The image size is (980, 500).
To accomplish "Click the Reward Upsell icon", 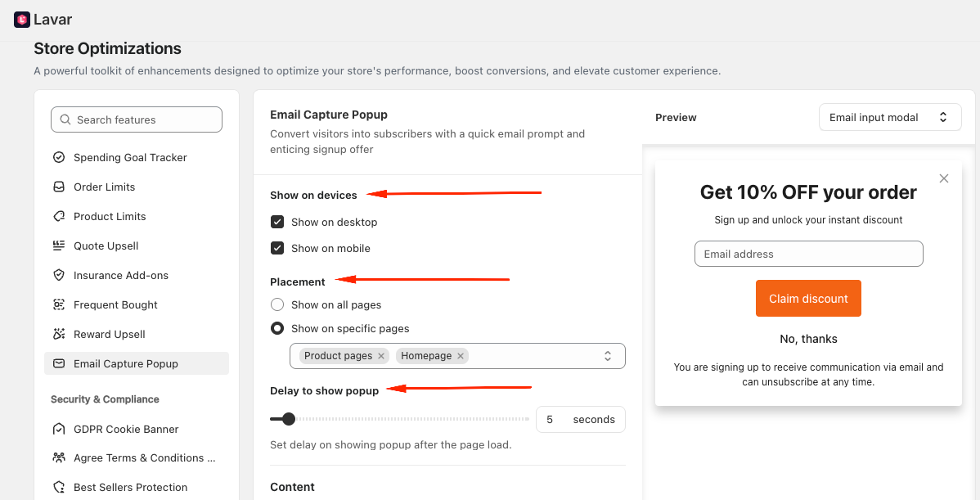I will pyautogui.click(x=59, y=334).
